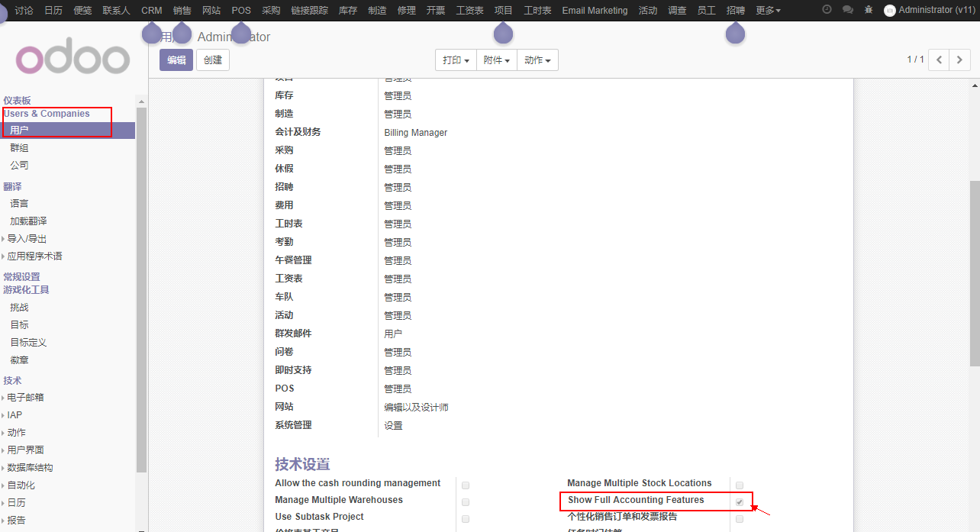The width and height of the screenshot is (980, 532).
Task: Enable Manage Multiple Stock Locations checkbox
Action: (739, 485)
